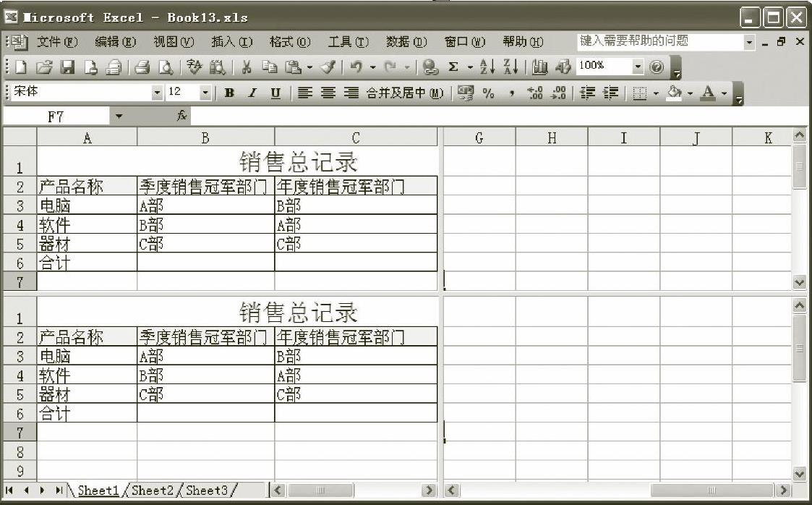812x505 pixels.
Task: Click the Copy icon
Action: (269, 67)
